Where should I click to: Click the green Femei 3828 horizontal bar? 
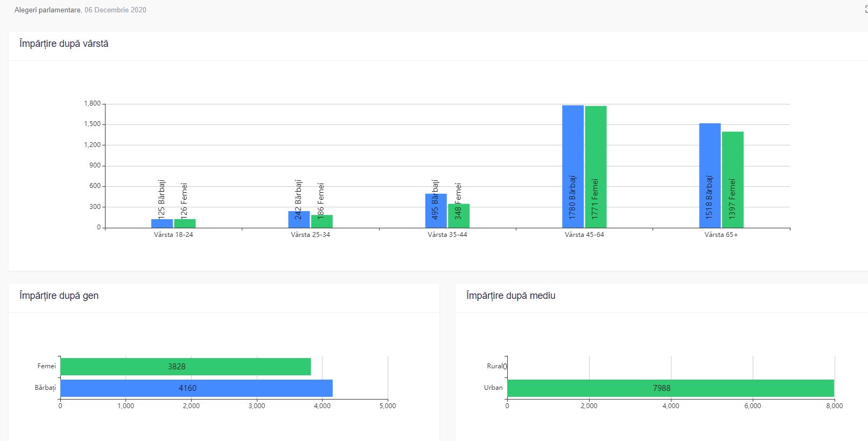click(185, 367)
